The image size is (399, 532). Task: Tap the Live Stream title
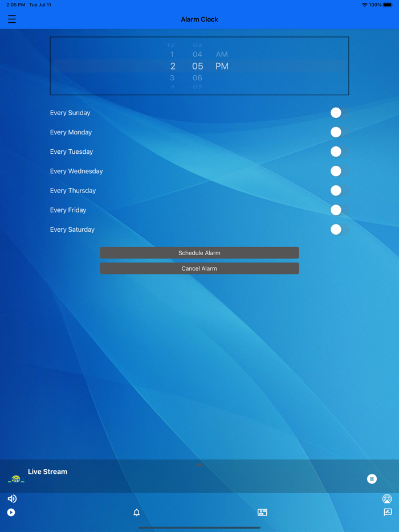pos(47,471)
